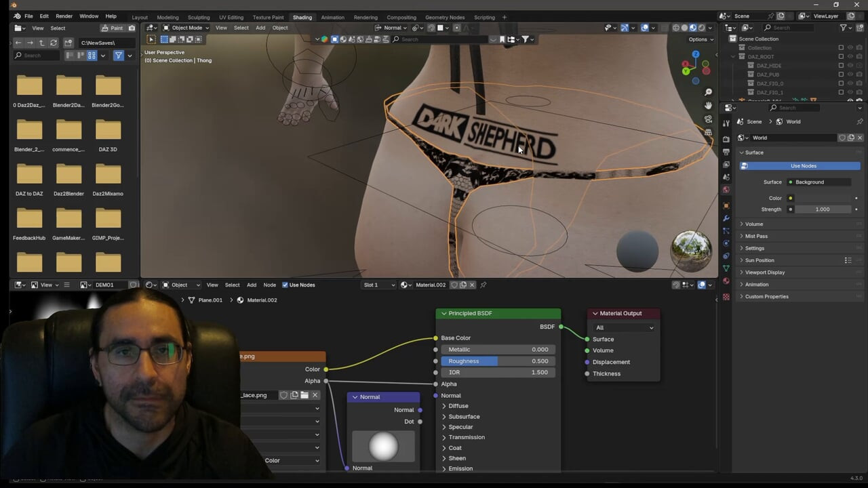Select material preview shading mode
This screenshot has width=868, height=488.
coord(692,28)
